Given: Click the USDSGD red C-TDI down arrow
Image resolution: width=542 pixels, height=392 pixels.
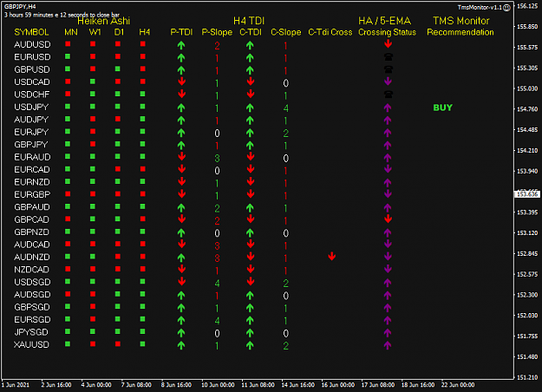Looking at the screenshot, I should coord(251,281).
